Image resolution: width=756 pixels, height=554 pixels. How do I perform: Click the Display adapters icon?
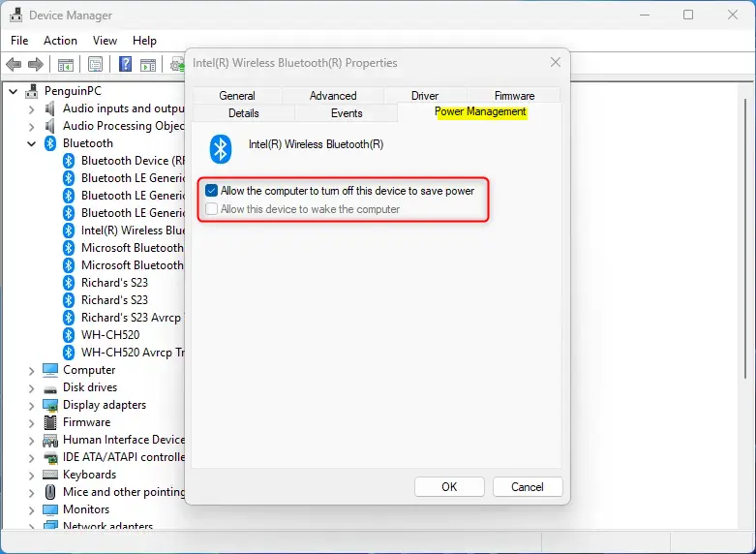(50, 405)
